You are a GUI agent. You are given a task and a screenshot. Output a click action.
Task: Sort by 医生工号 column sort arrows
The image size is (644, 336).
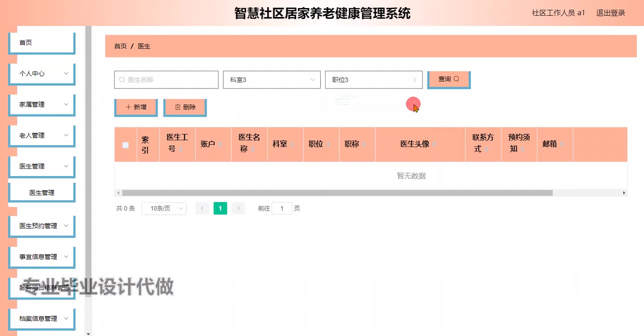click(x=181, y=149)
